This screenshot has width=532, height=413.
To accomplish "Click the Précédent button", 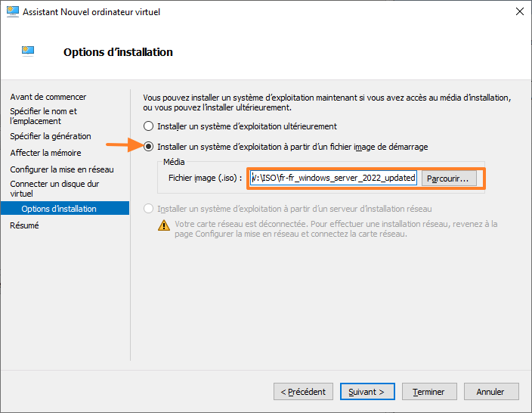I will [303, 392].
